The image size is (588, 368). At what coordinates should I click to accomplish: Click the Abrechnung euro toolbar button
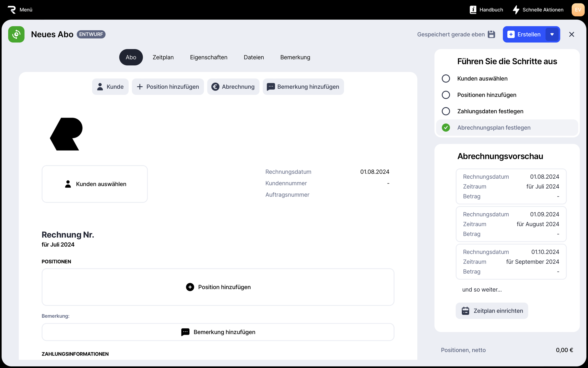coord(233,87)
